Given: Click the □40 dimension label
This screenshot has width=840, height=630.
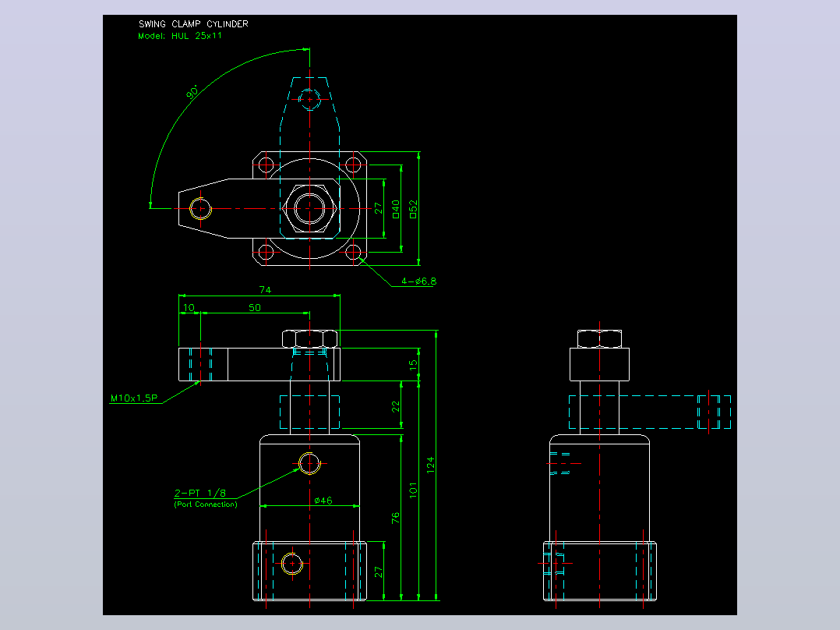Looking at the screenshot, I should click(x=396, y=209).
